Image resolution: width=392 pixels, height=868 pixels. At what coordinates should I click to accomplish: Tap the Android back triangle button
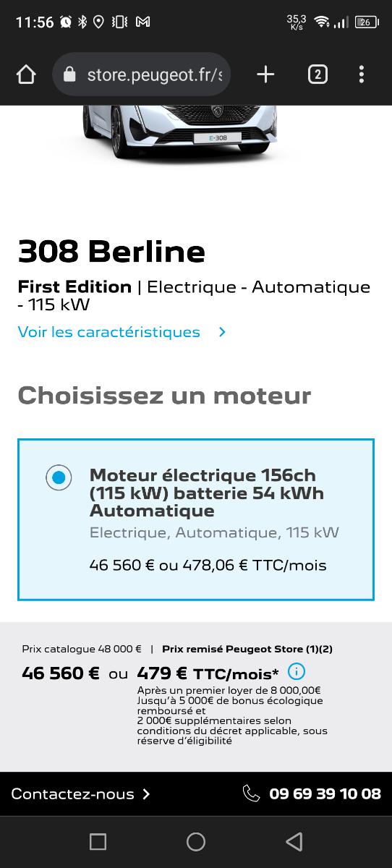[294, 841]
